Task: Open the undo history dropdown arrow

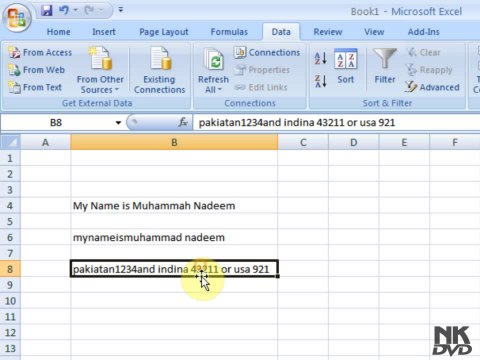Action: pyautogui.click(x=76, y=10)
